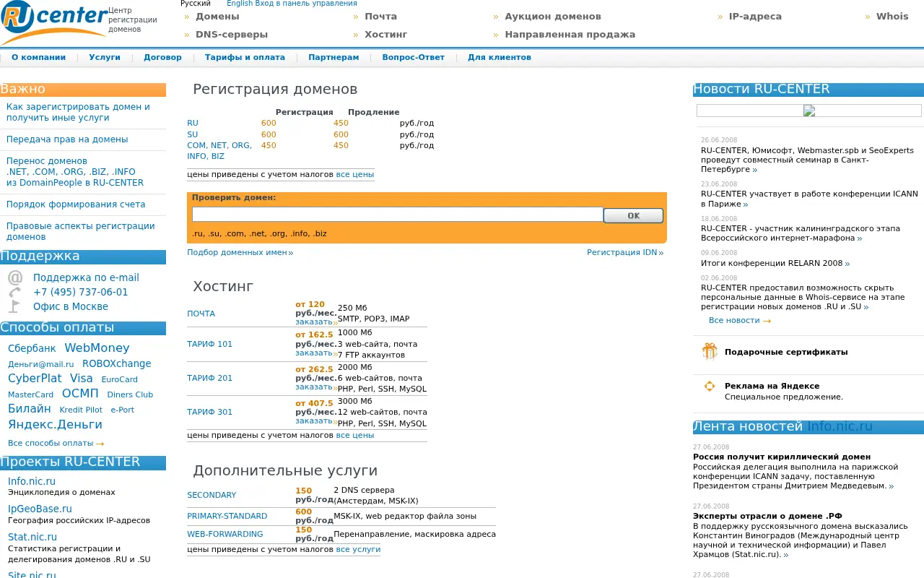The image size is (924, 578).
Task: Click все услуги under Дополнительные услуги
Action: pos(358,549)
